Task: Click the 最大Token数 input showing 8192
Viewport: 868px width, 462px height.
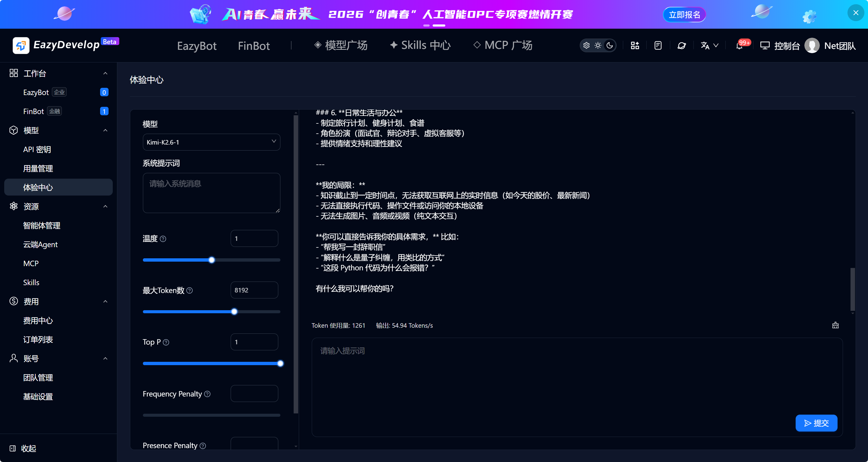Action: (254, 290)
